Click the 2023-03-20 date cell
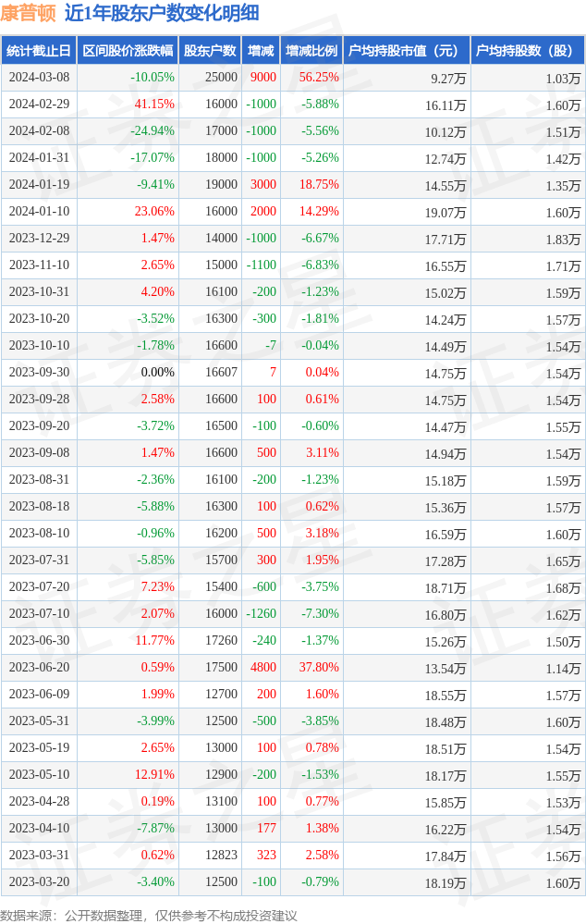586x924 pixels. pyautogui.click(x=39, y=882)
